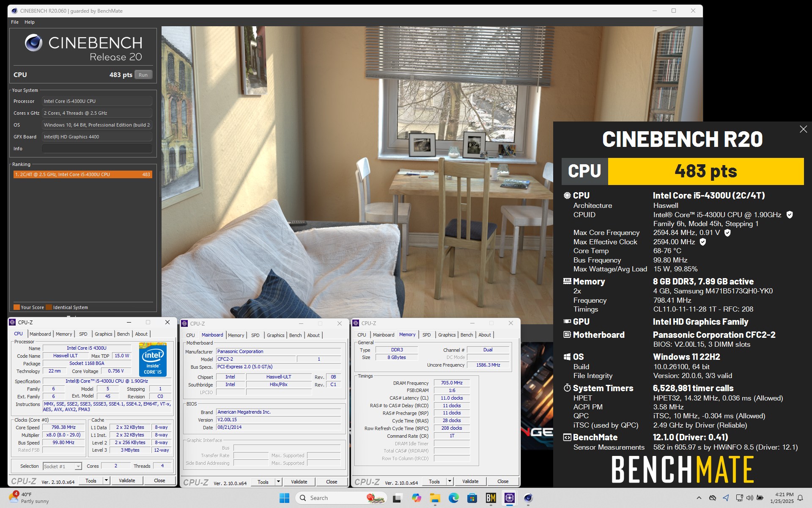This screenshot has height=508, width=812.
Task: Close the BenchMate result overlay with the X
Action: (x=803, y=129)
